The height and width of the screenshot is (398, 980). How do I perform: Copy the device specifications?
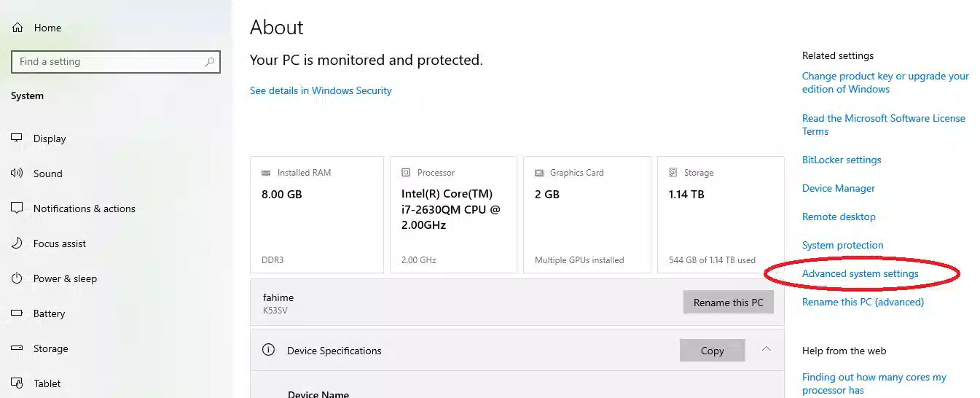(712, 351)
